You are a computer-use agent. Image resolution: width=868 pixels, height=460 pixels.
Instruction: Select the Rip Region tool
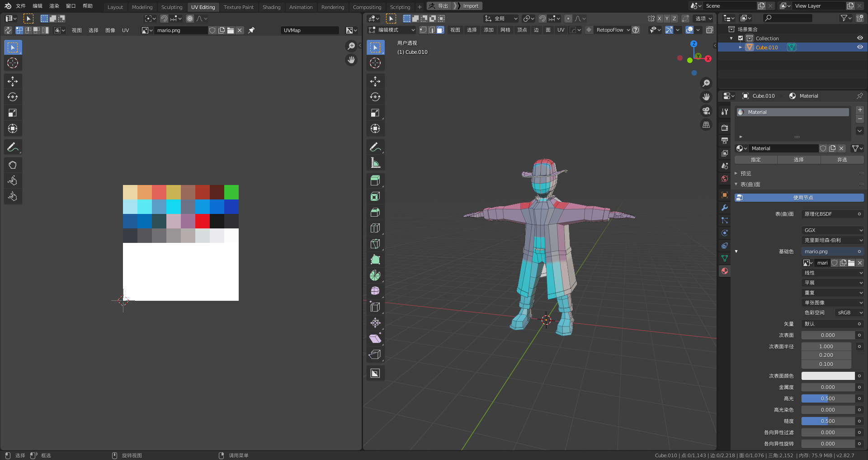pos(375,354)
